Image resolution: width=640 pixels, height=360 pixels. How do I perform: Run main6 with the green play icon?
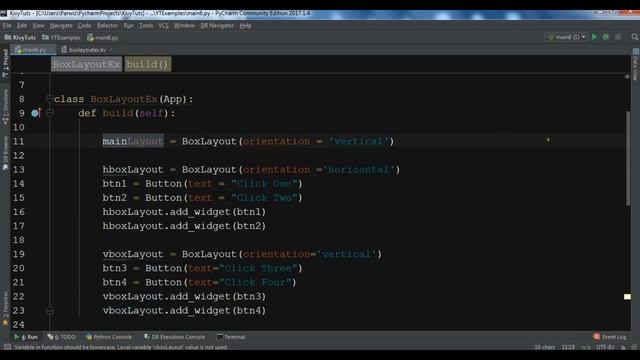point(594,37)
